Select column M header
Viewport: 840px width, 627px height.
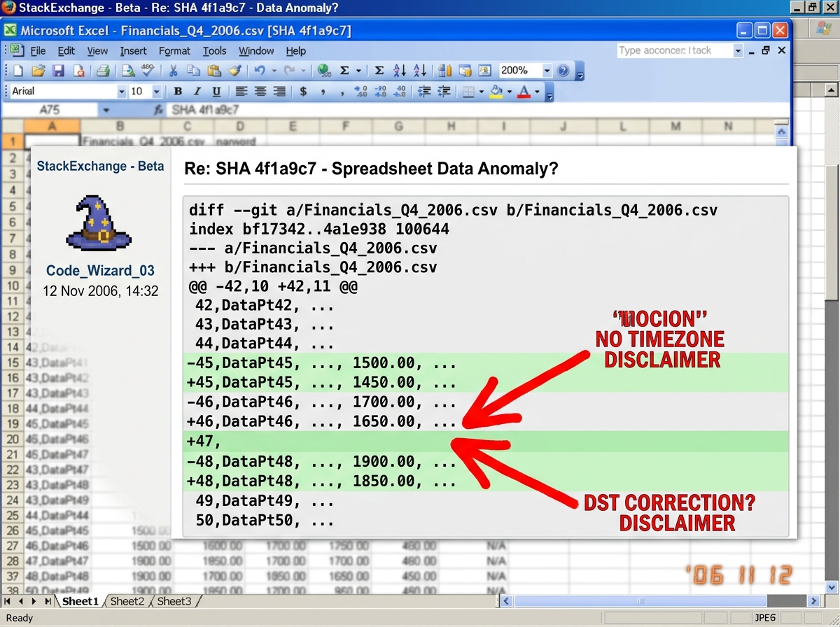(675, 126)
